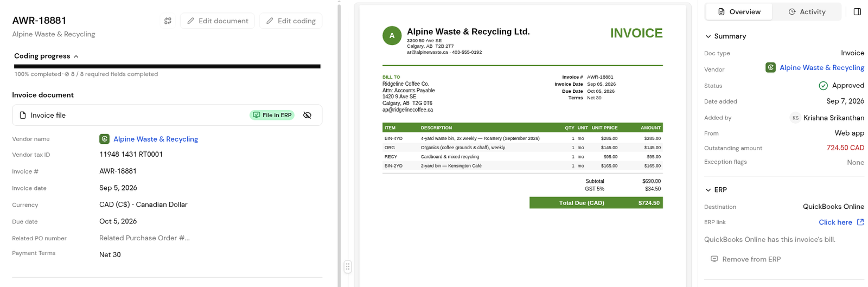Click the pencil icon in Edit document
Image resolution: width=868 pixels, height=287 pixels.
click(190, 21)
